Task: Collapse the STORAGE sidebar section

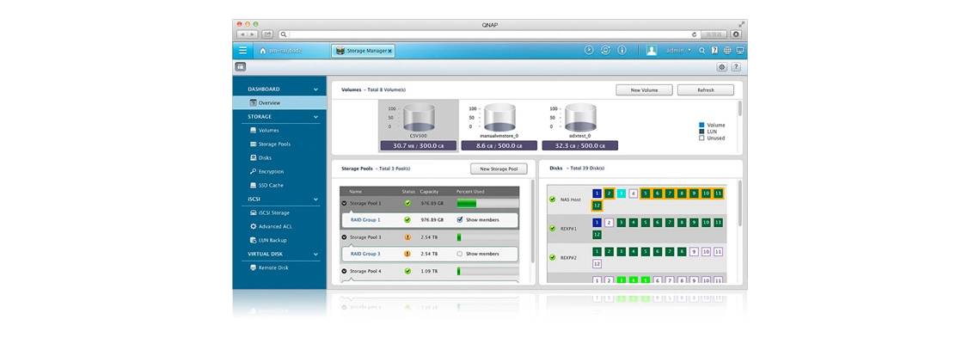Action: tap(315, 117)
